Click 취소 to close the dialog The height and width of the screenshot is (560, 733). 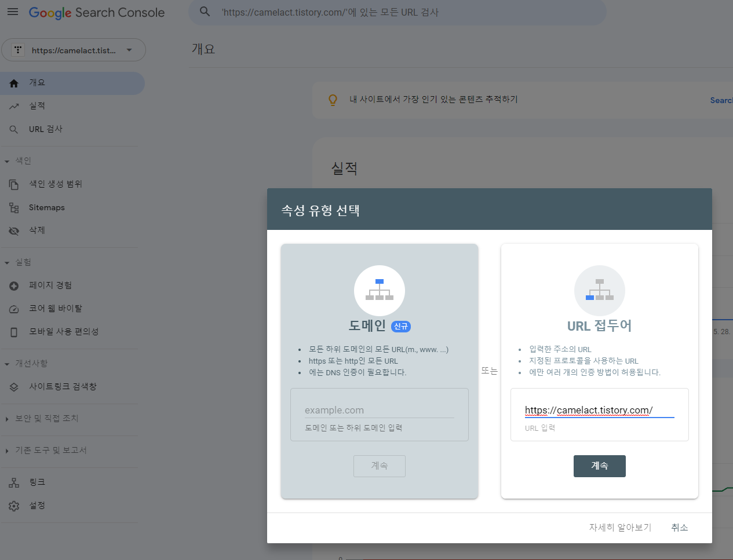(680, 528)
